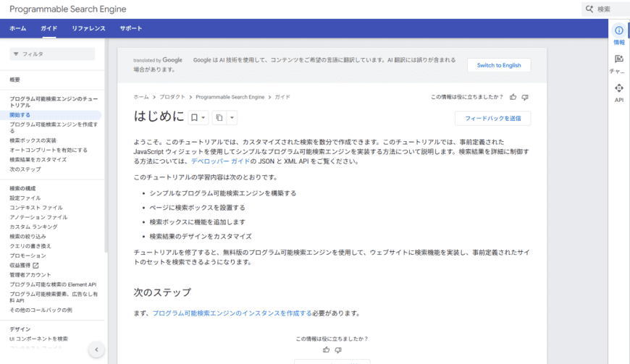Image resolution: width=630 pixels, height=364 pixels.
Task: Select その他のコールバックの例 sidebar item
Action: 41,310
